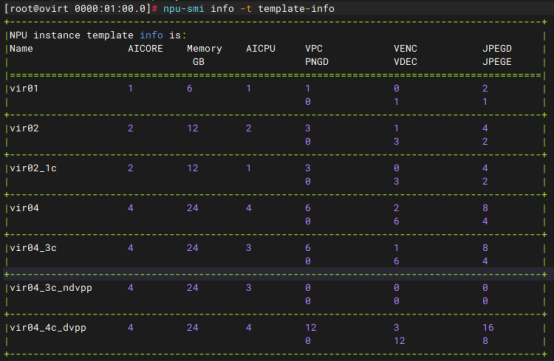Click the Memory value 12 for vir02_1c

(193, 168)
